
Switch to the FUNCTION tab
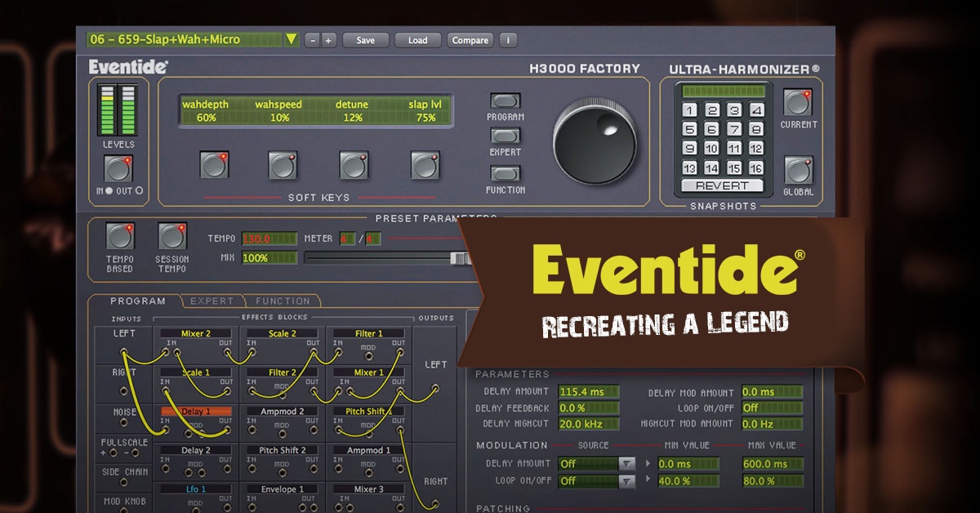(283, 301)
